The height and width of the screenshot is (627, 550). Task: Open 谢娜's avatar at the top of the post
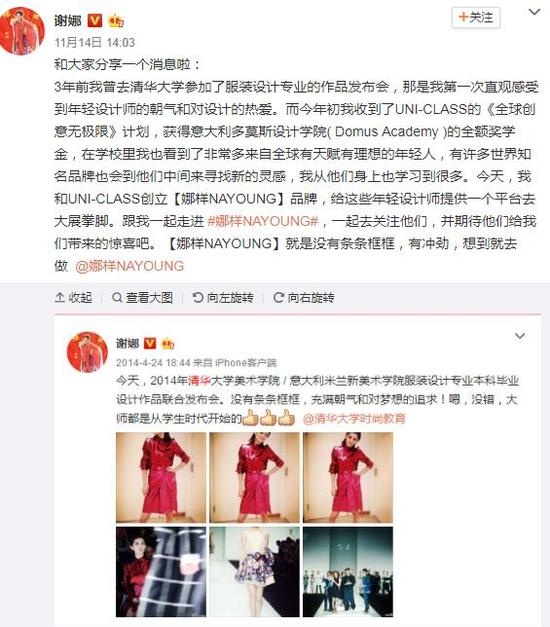coord(22,31)
